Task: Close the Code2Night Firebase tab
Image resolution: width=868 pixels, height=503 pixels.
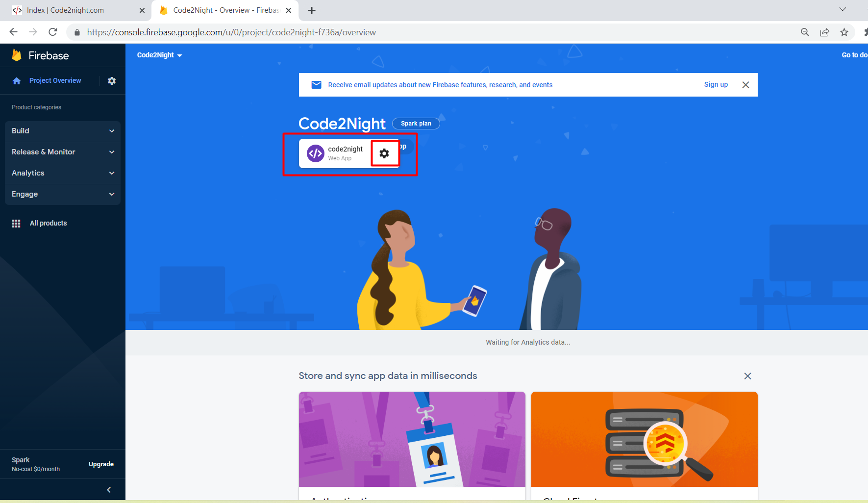Action: [x=289, y=10]
